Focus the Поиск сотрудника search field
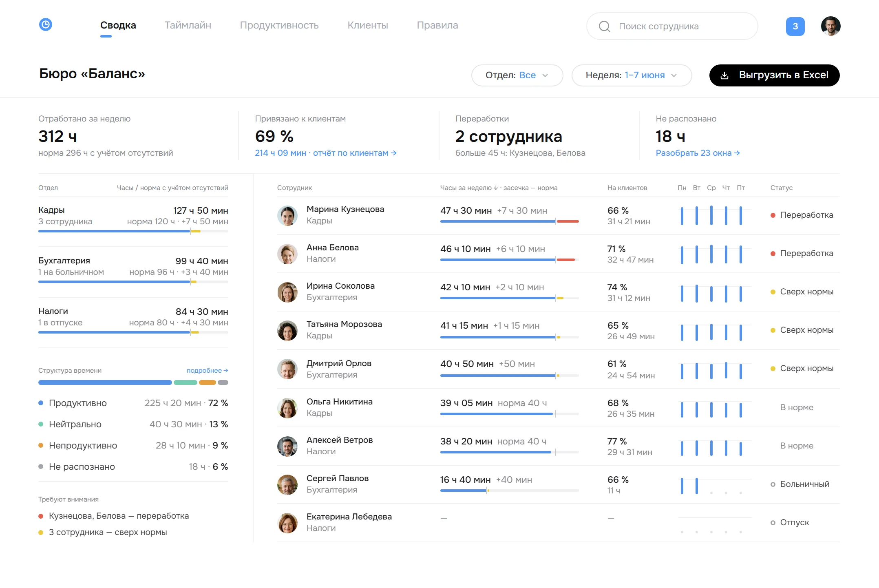This screenshot has height=588, width=879. click(x=672, y=27)
